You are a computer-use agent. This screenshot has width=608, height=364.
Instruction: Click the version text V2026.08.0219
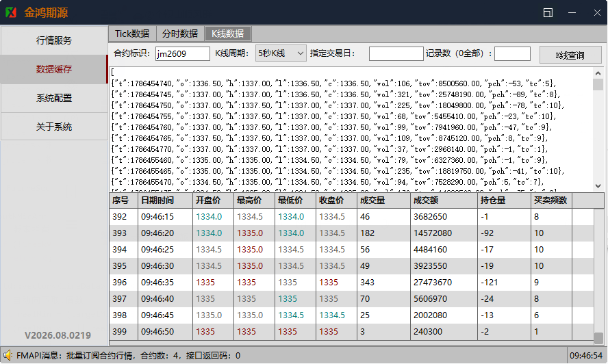coord(58,335)
